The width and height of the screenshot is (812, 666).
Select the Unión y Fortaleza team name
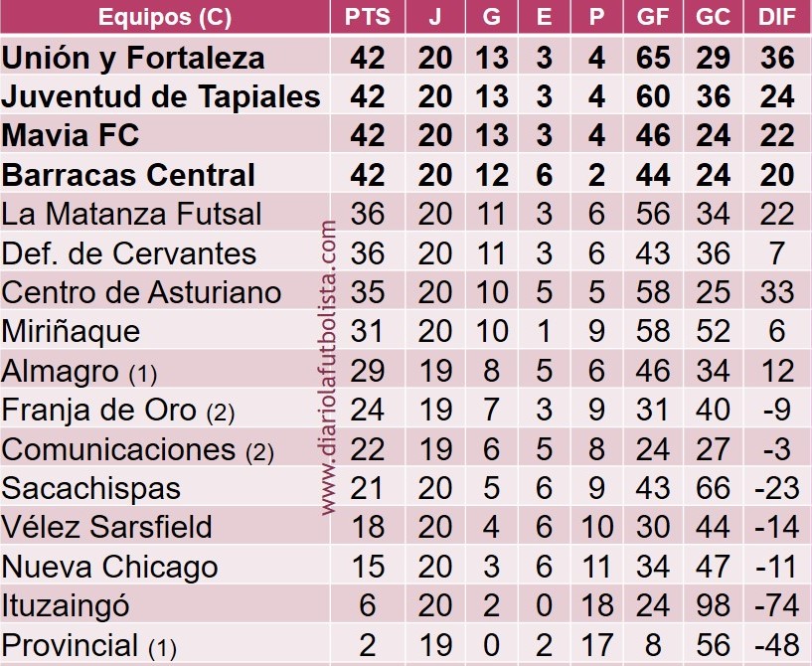pos(133,58)
